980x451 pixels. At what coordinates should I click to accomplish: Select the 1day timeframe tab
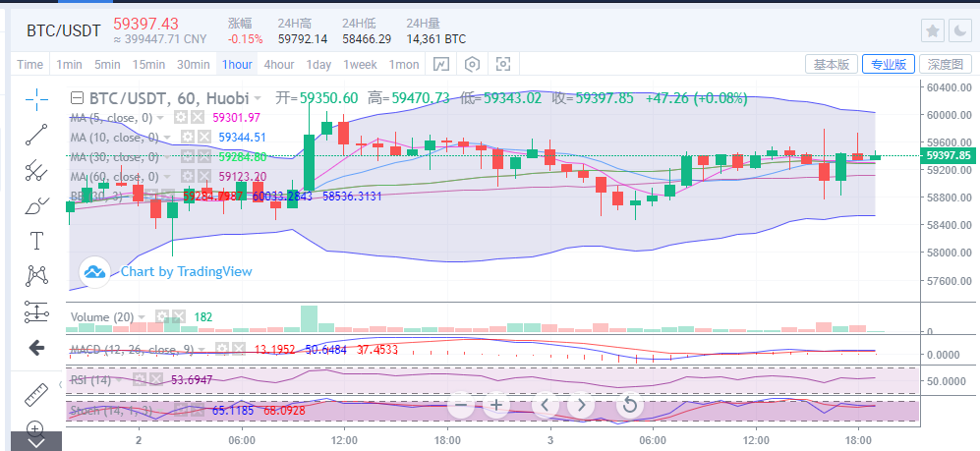[318, 65]
